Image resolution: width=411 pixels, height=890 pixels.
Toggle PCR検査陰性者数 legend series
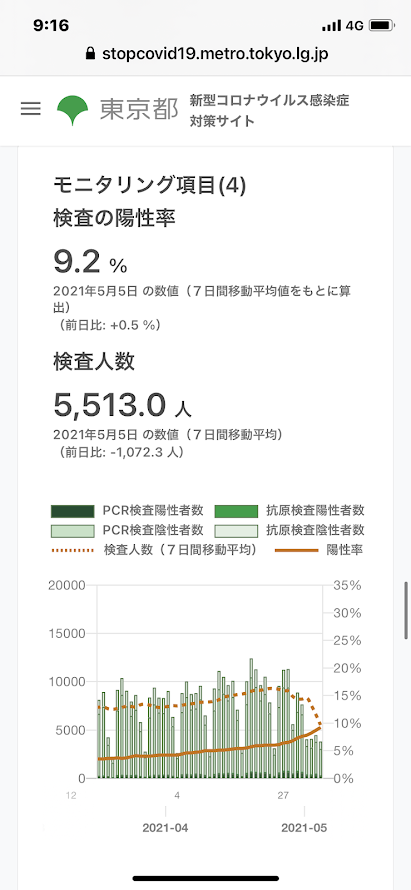pyautogui.click(x=127, y=530)
